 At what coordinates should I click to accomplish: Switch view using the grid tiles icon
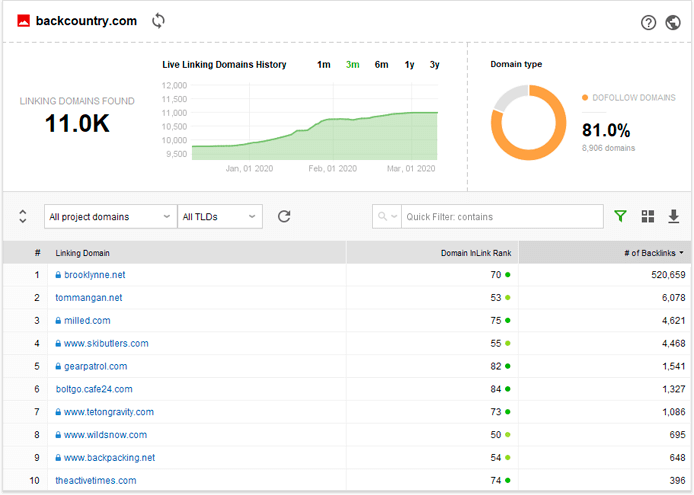tap(648, 216)
